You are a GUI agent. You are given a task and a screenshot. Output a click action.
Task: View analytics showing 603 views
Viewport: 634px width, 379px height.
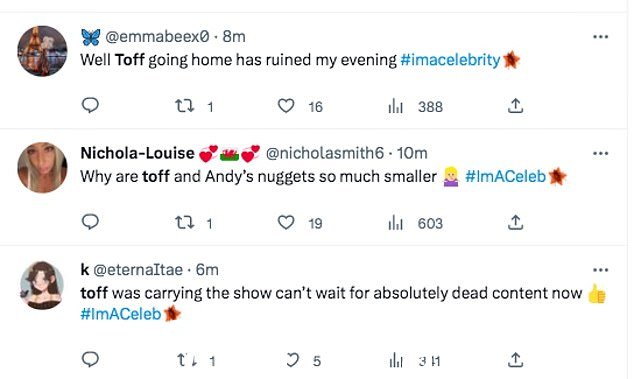point(416,223)
